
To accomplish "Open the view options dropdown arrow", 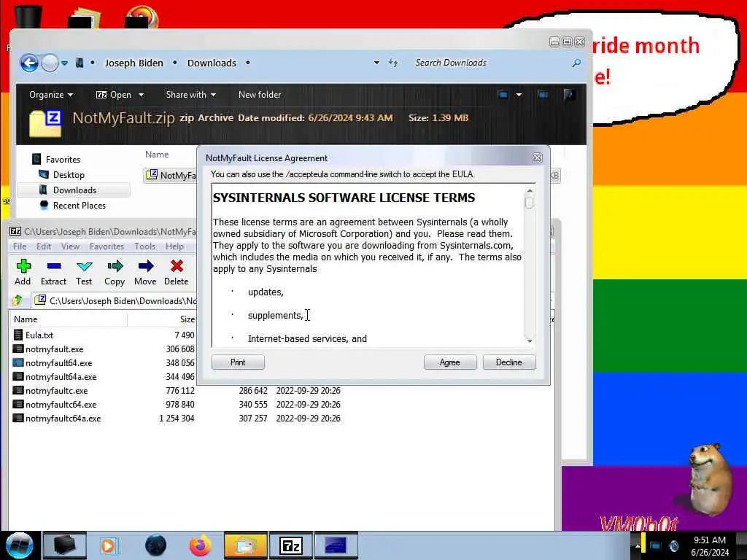I will click(519, 95).
